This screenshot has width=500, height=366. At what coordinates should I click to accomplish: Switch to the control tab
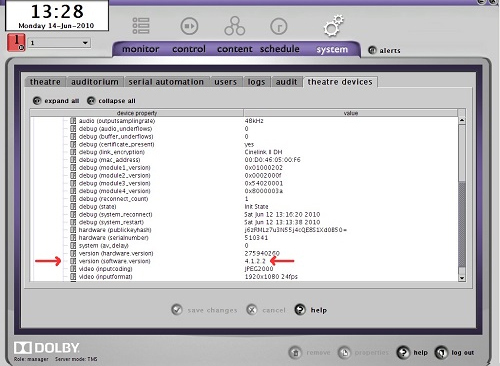click(189, 49)
